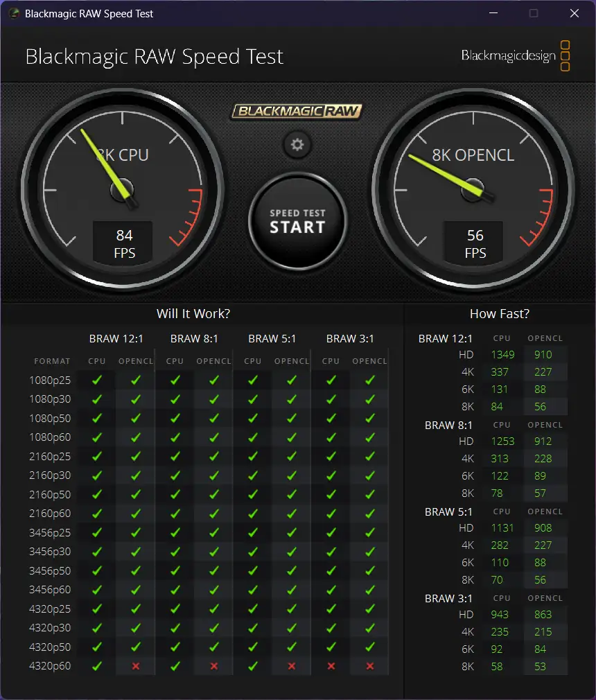Click green check for 3456p50 BRAW 5:1 CPU
Image resolution: width=596 pixels, height=700 pixels.
253,570
